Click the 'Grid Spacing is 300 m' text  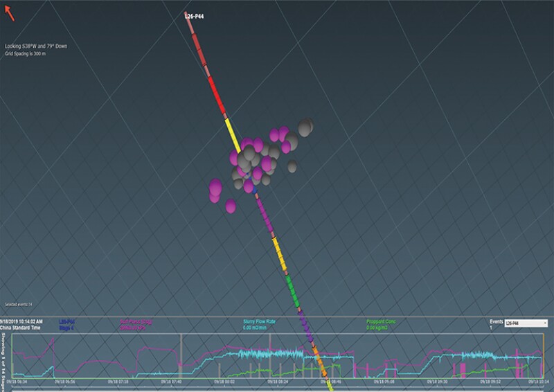point(25,54)
